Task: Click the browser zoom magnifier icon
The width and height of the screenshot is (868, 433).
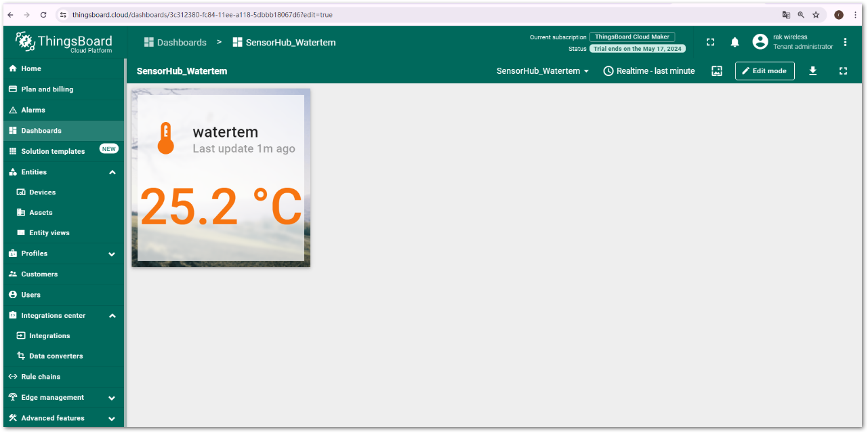Action: (801, 14)
